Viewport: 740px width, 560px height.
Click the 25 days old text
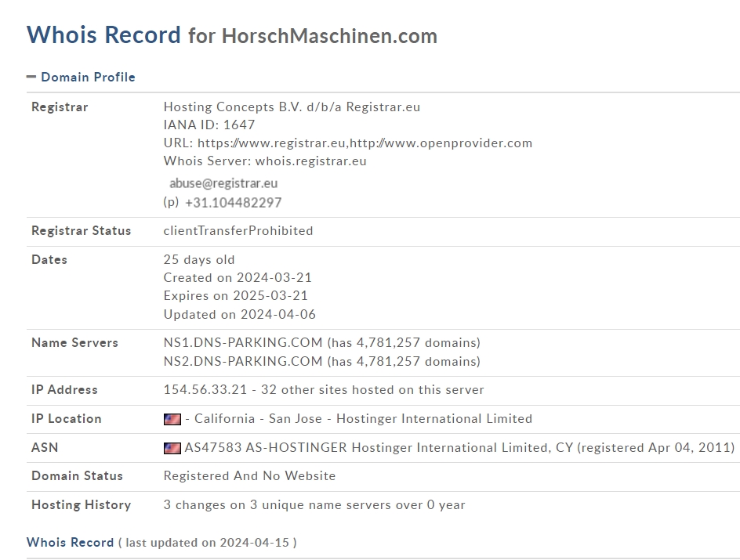coord(199,260)
